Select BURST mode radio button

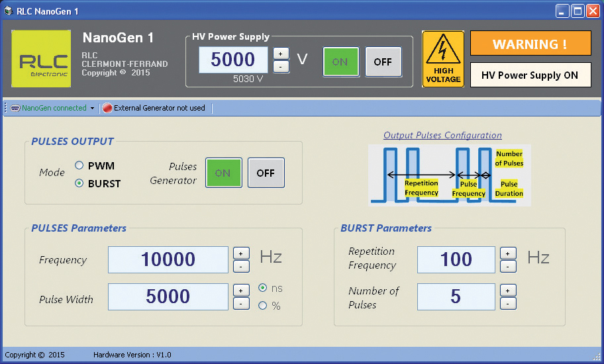coord(79,183)
